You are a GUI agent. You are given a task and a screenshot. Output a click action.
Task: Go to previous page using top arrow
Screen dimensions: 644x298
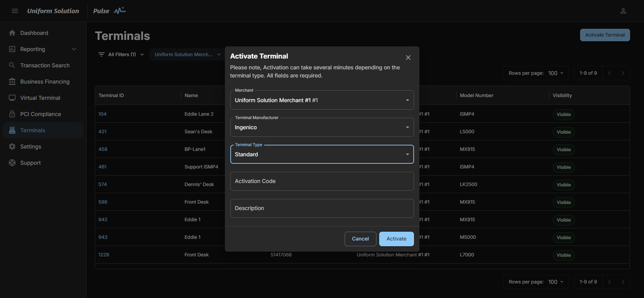click(x=609, y=73)
